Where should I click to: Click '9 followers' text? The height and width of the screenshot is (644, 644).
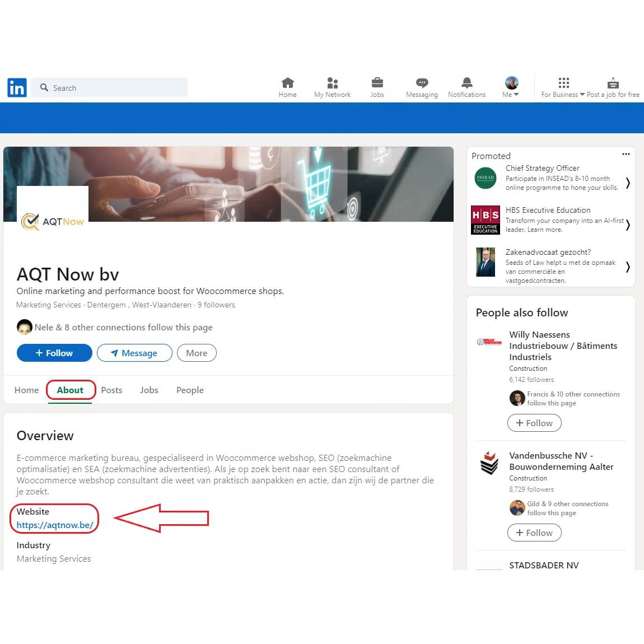click(216, 305)
